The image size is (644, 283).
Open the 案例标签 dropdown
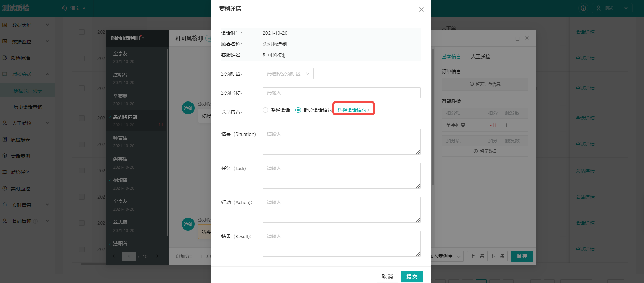point(288,74)
